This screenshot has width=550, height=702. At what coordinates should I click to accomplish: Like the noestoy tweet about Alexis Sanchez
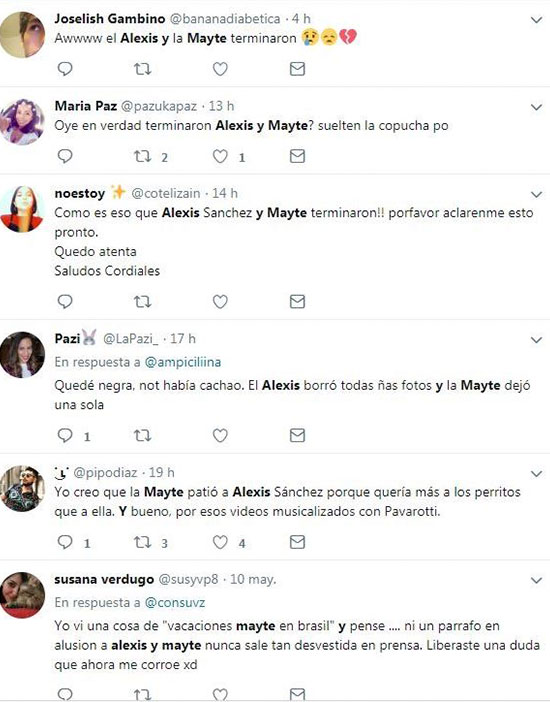[x=220, y=302]
